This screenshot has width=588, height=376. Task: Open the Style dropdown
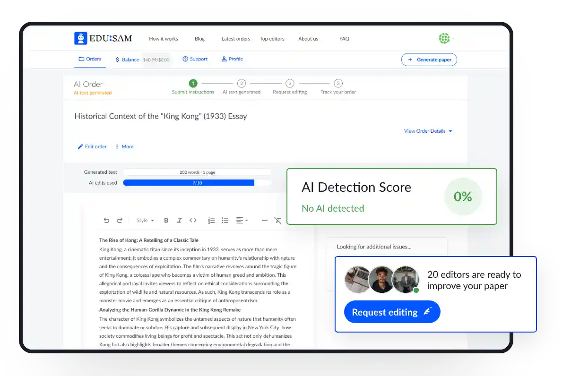(145, 220)
